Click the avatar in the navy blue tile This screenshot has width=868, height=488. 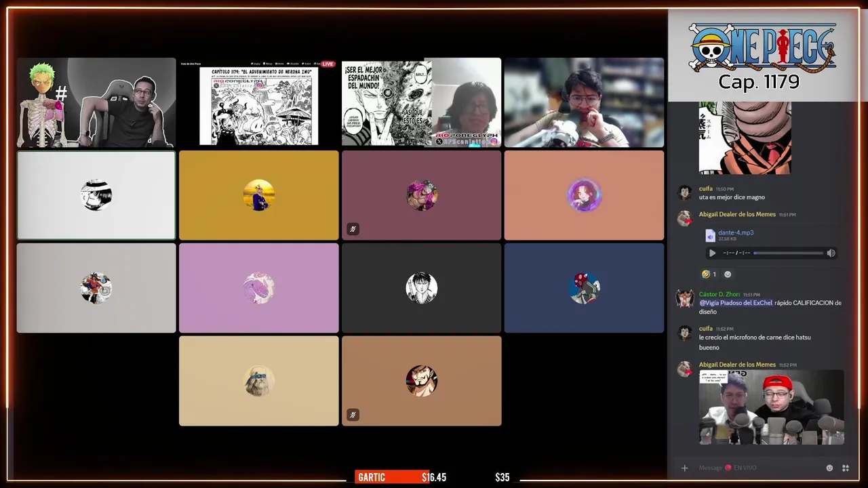click(584, 288)
